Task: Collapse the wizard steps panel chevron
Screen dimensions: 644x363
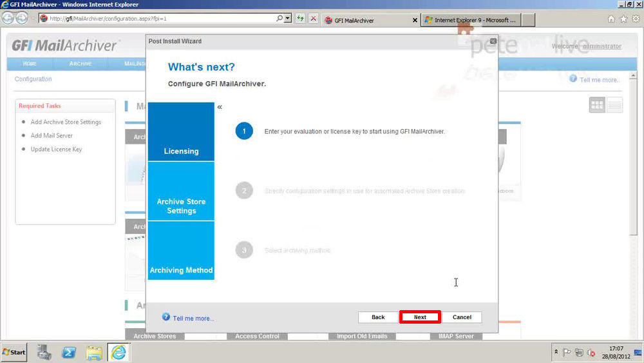Action: point(220,107)
